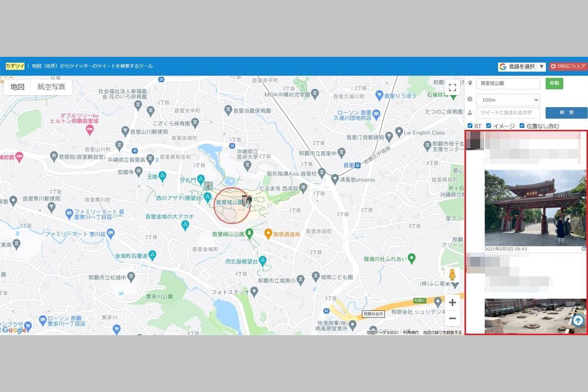Click the tweet keyword text field
The height and width of the screenshot is (392, 588).
click(508, 113)
